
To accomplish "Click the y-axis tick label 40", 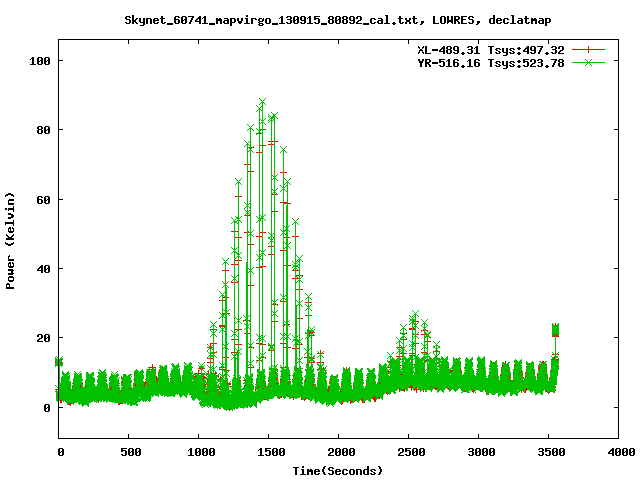I will (43, 269).
